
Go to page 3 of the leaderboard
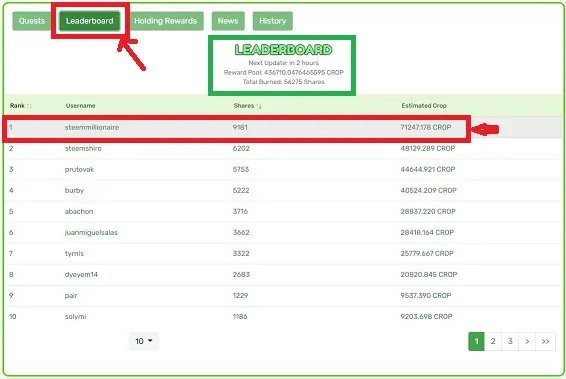point(510,341)
